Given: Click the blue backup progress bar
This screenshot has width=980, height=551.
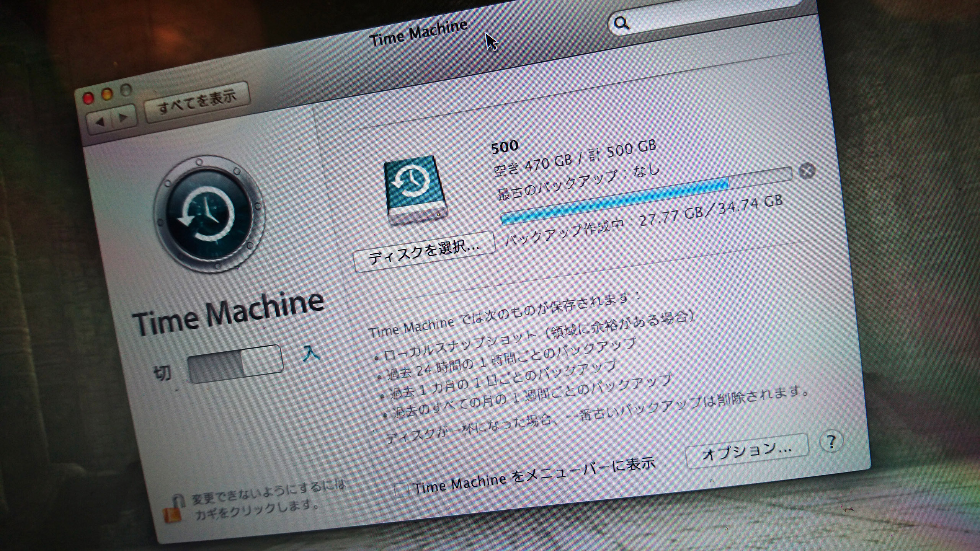Looking at the screenshot, I should (x=646, y=196).
